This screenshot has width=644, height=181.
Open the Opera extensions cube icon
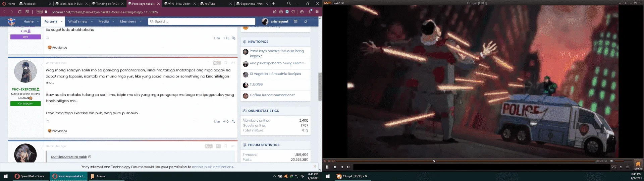click(302, 12)
